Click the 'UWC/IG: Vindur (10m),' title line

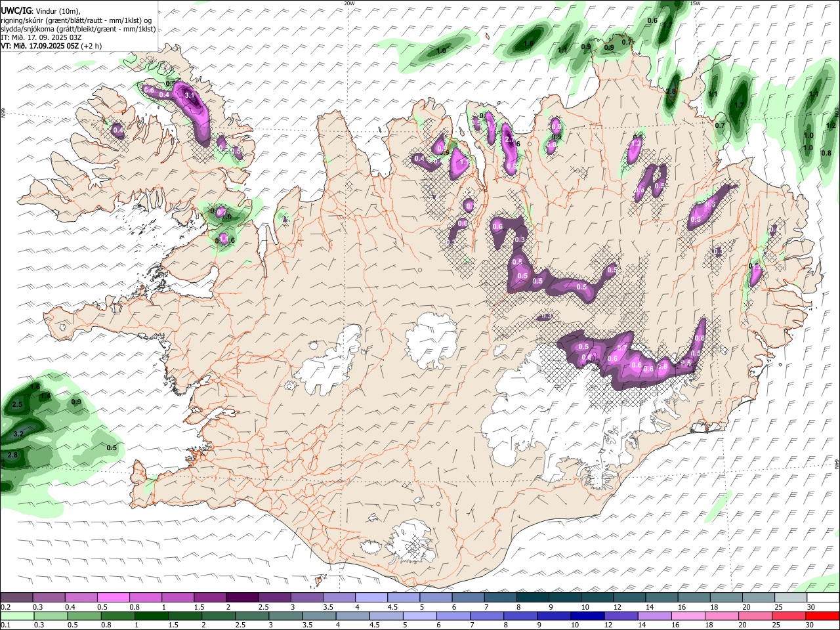(42, 11)
